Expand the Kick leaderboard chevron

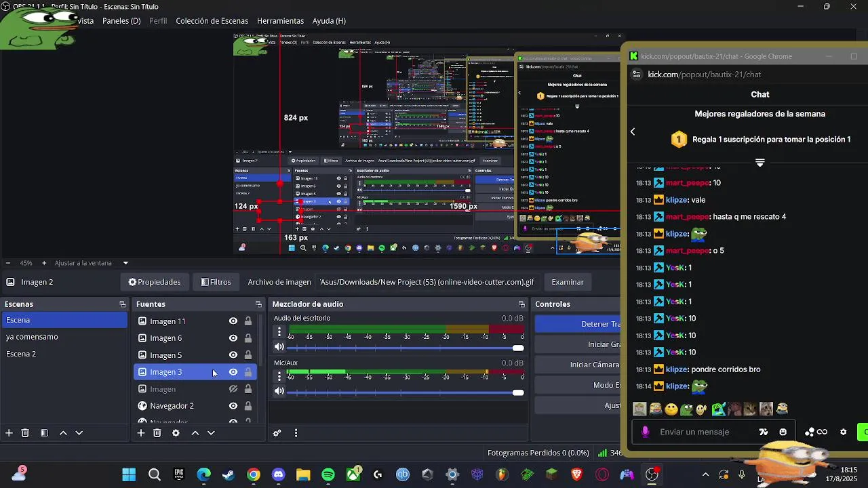coord(760,163)
